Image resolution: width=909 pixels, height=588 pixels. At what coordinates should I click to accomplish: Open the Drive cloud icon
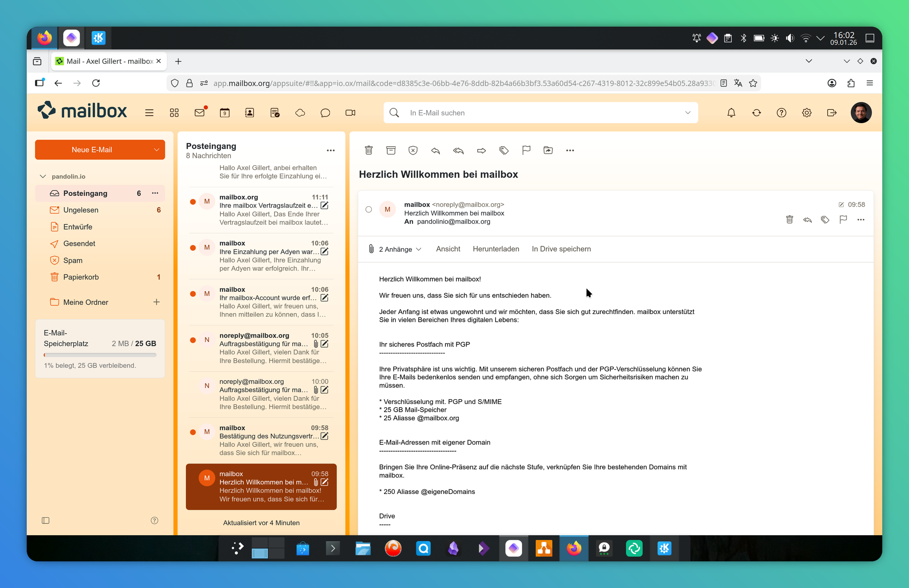pyautogui.click(x=300, y=113)
